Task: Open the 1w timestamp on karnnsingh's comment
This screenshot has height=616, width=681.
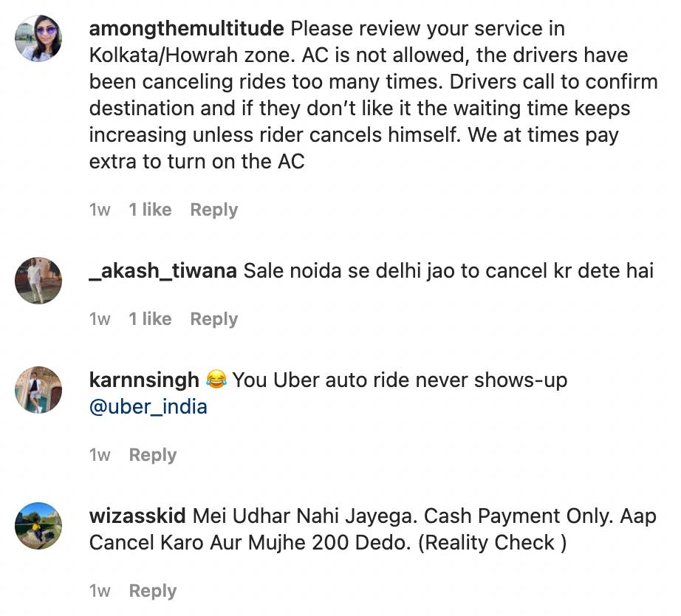Action: (x=100, y=455)
